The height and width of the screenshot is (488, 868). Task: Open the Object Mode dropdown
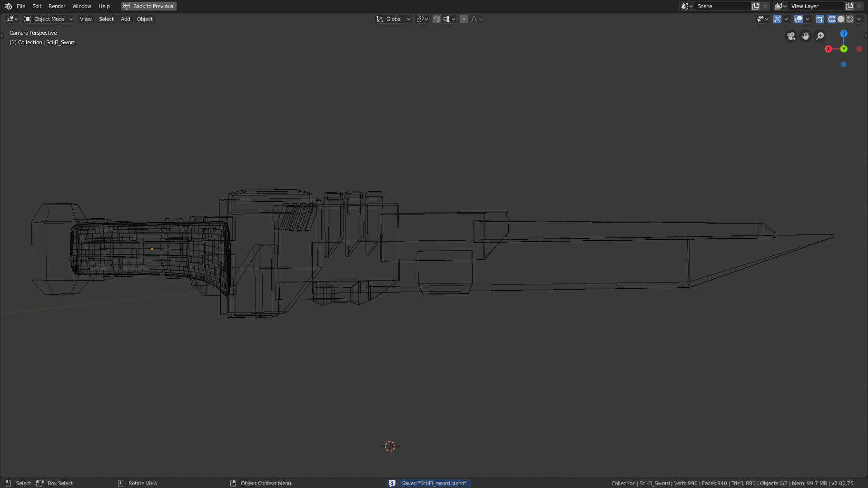pos(48,19)
